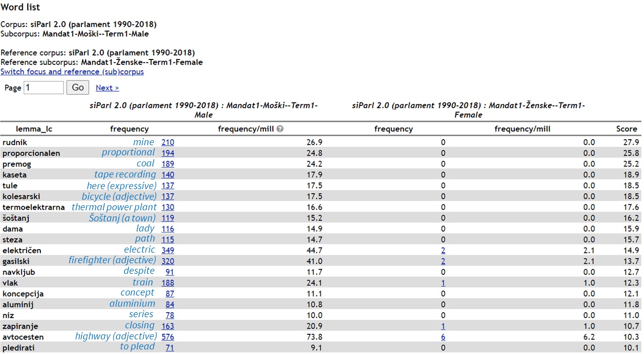Click frequency 116 for dama

[x=167, y=229]
